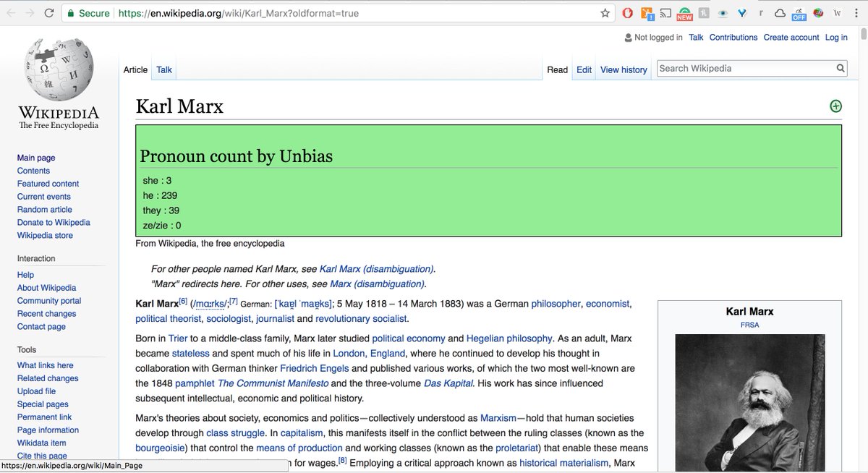Image resolution: width=868 pixels, height=473 pixels.
Task: Click the colorful round extension icon
Action: pos(818,13)
